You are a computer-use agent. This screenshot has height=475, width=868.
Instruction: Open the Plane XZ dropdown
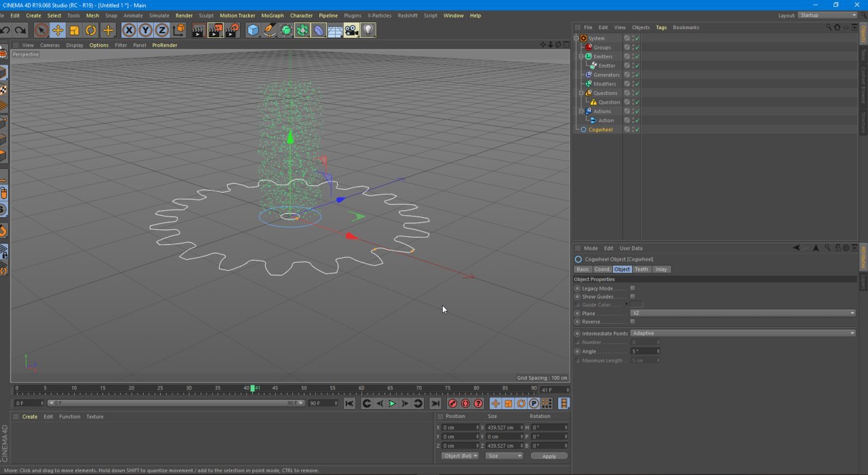pyautogui.click(x=743, y=313)
